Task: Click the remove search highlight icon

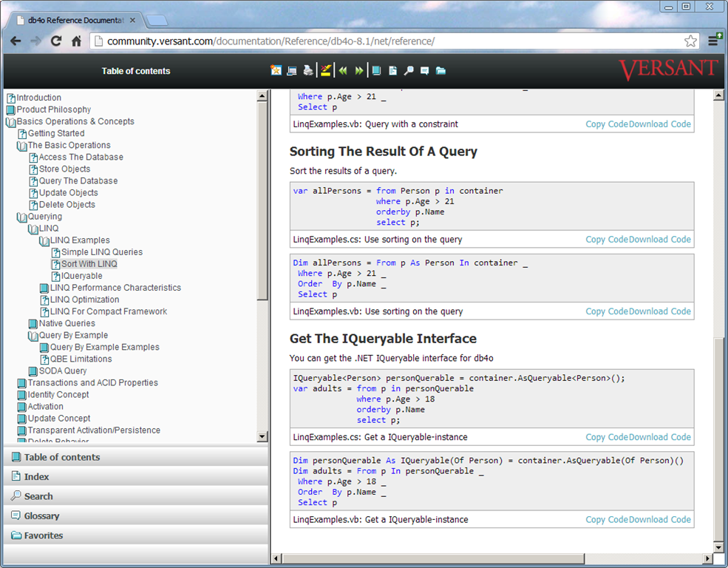Action: (x=325, y=71)
